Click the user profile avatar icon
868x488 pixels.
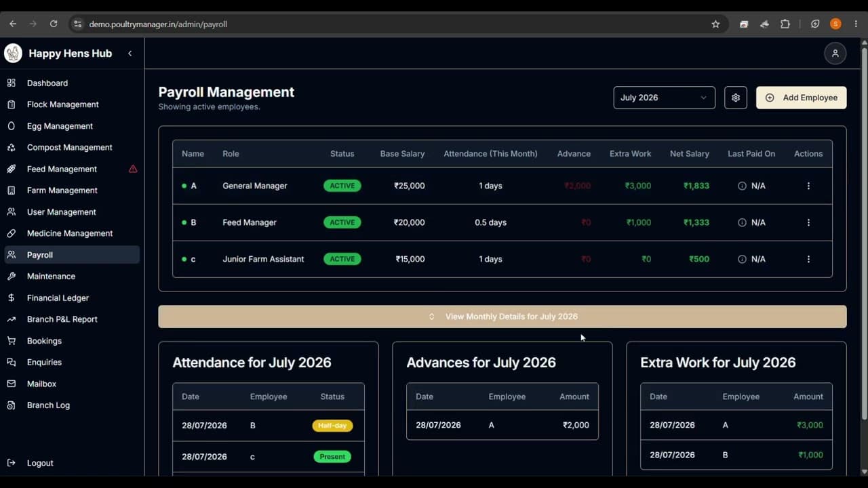click(835, 54)
